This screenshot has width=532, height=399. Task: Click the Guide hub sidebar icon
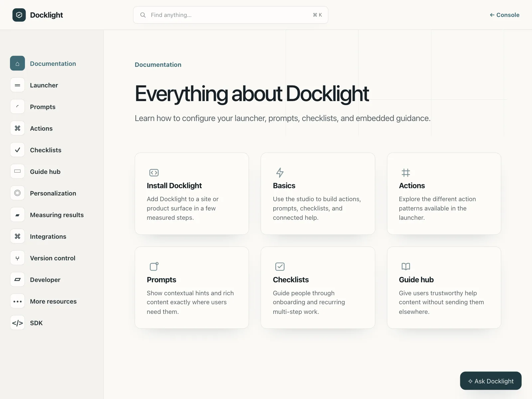(x=17, y=172)
